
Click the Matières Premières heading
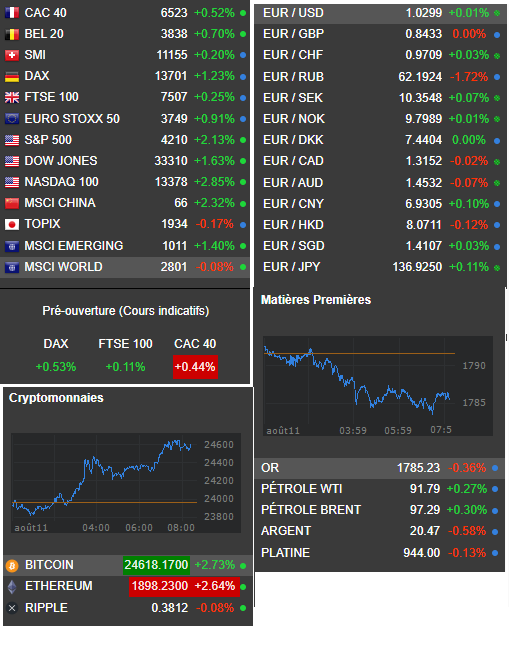coord(316,300)
